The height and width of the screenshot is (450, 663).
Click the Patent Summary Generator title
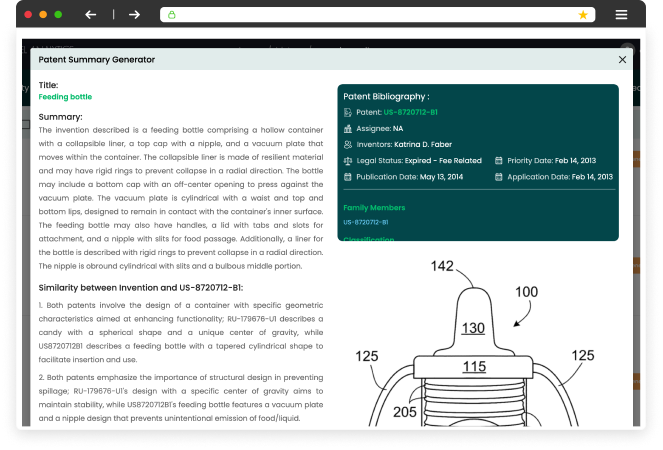96,60
